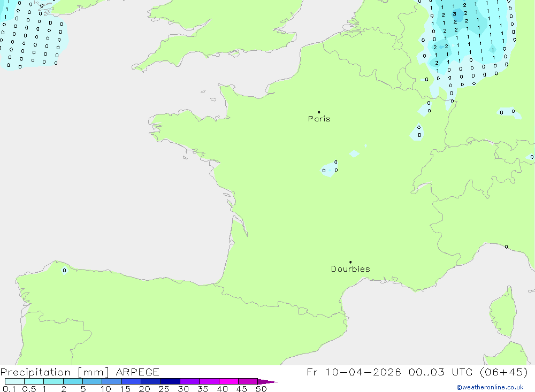Open the weatheronline.co.uk copyright link
The image size is (535, 392).
pyautogui.click(x=490, y=387)
